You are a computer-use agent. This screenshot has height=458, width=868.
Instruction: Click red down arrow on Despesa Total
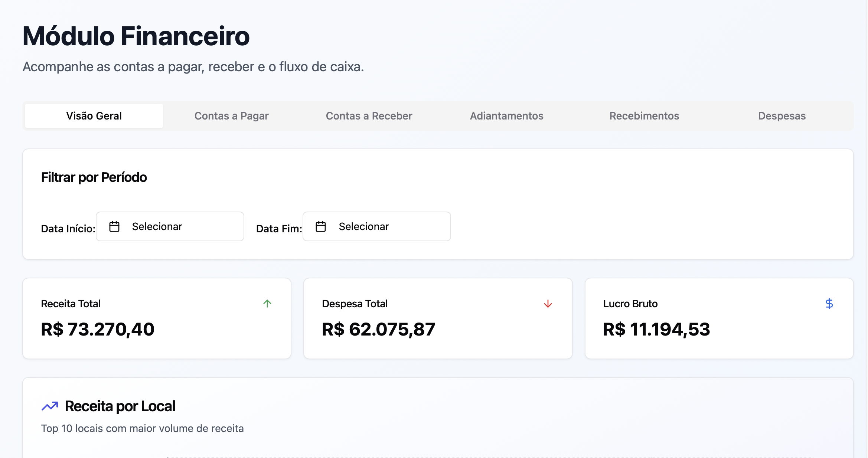pos(548,304)
